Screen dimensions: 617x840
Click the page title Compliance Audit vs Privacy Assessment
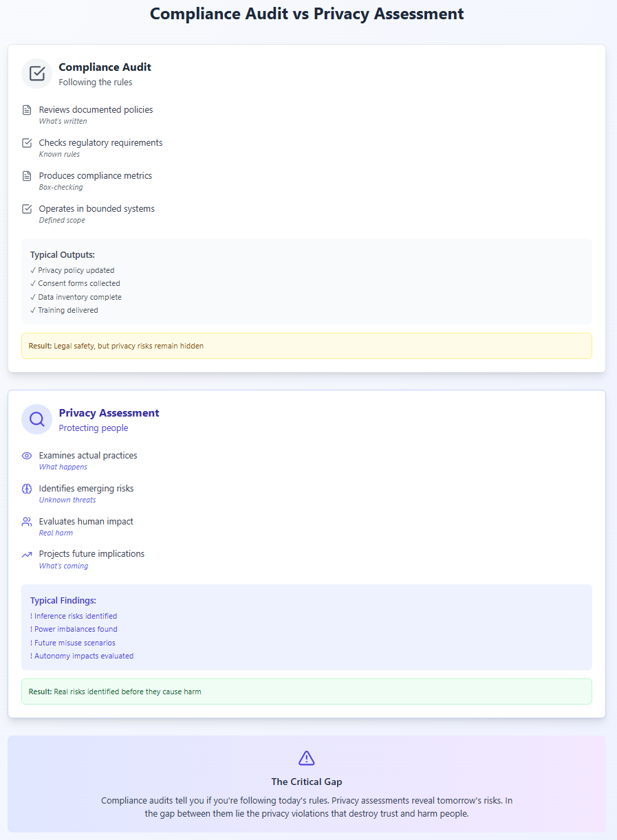point(307,13)
